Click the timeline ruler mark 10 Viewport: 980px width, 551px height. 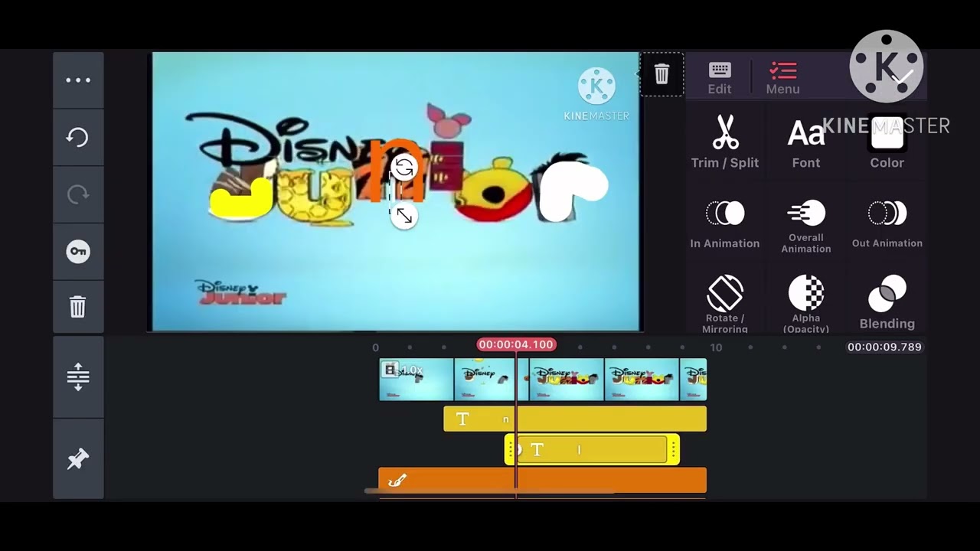[x=715, y=347]
